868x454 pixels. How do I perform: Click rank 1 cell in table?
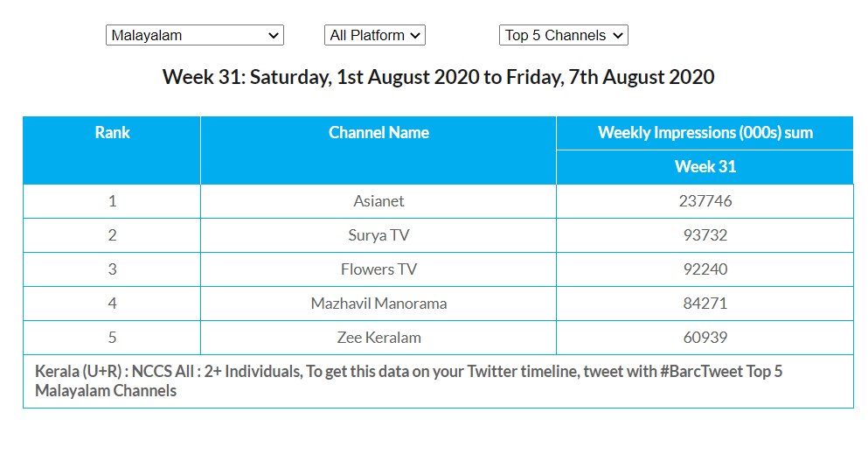pyautogui.click(x=112, y=201)
